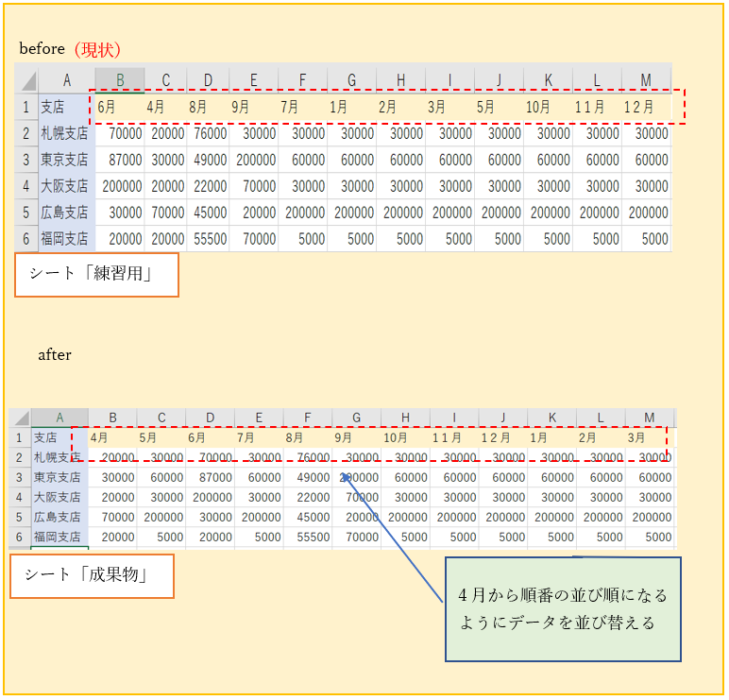The width and height of the screenshot is (729, 700).
Task: Click the 4月 cell in after table
Action: point(112,437)
